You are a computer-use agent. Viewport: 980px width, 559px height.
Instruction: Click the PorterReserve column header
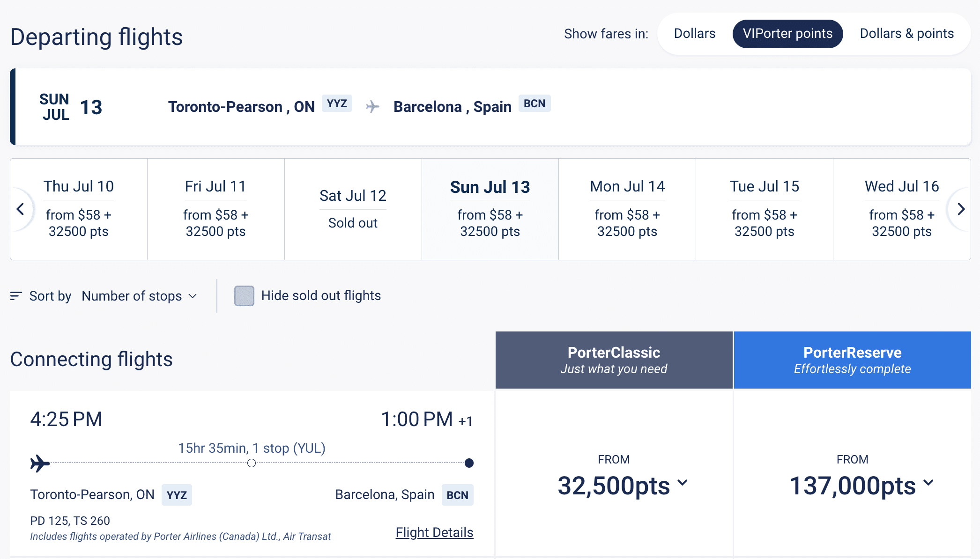(x=852, y=360)
